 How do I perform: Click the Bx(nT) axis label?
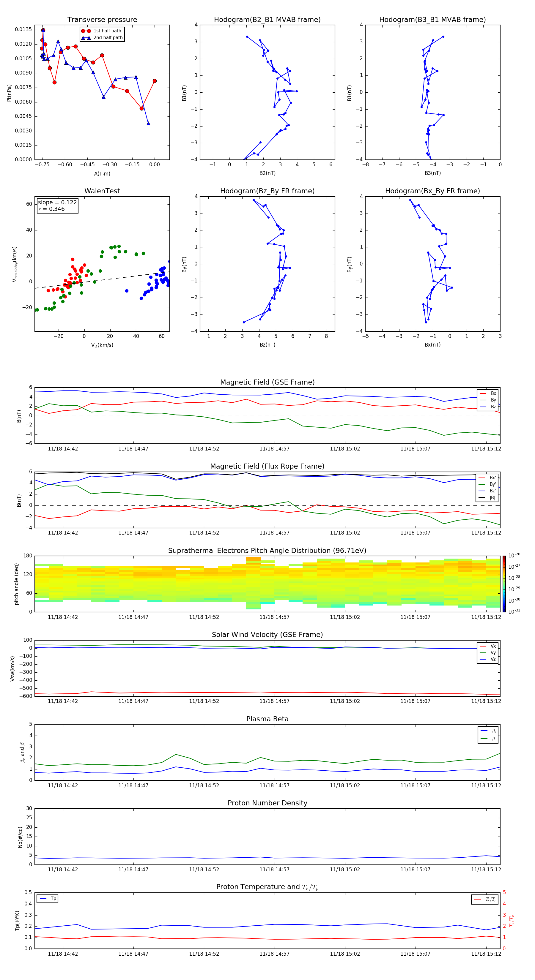pyautogui.click(x=432, y=345)
